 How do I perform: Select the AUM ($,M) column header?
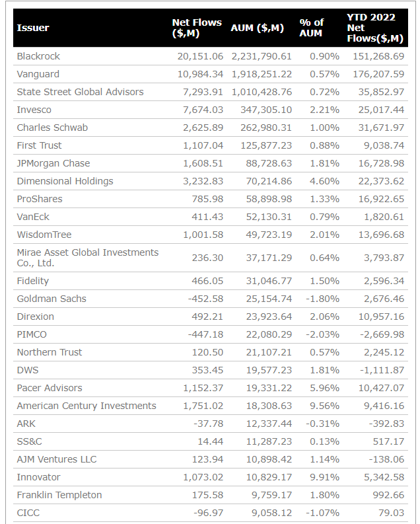point(257,28)
